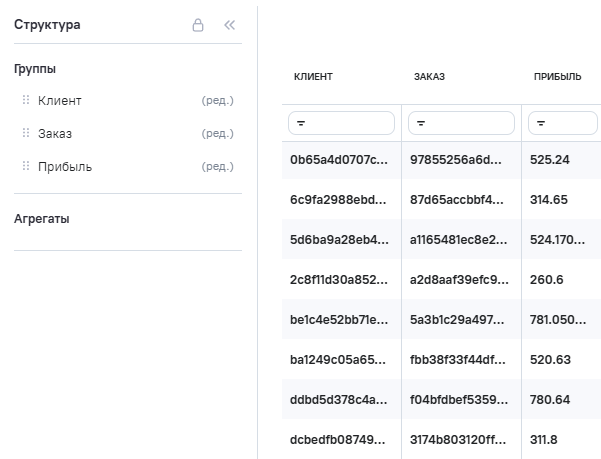Click order cell starting with 3174b803120ff

[459, 439]
